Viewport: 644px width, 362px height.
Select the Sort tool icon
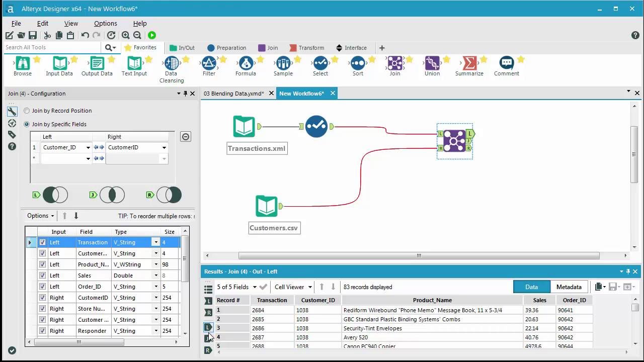pos(358,63)
